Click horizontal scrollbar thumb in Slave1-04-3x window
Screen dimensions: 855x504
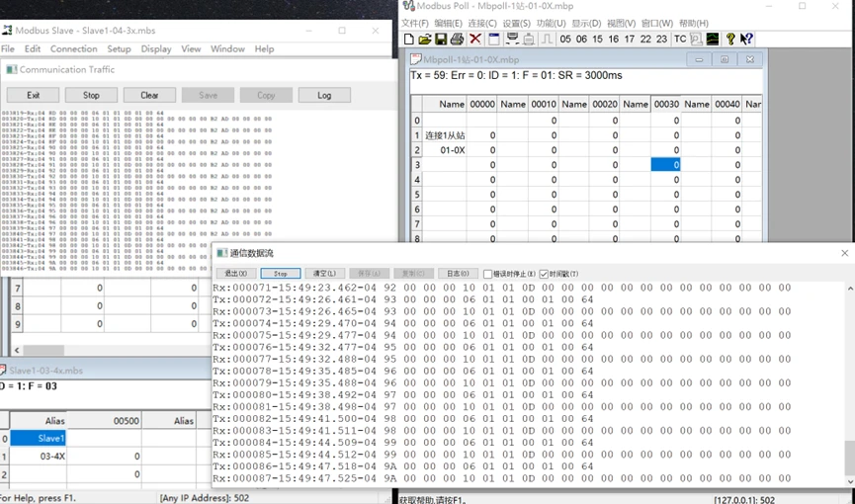(x=43, y=350)
